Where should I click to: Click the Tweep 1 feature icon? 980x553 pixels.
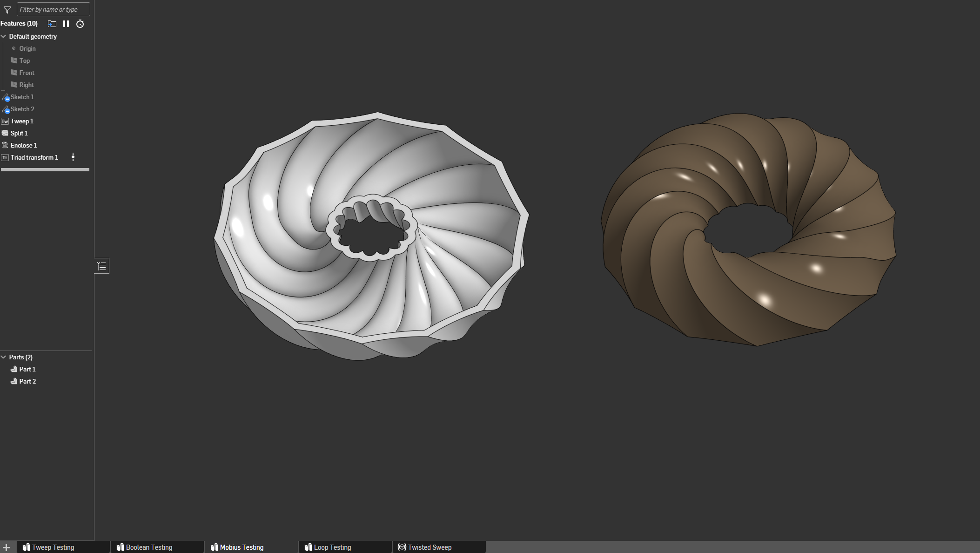click(x=5, y=121)
